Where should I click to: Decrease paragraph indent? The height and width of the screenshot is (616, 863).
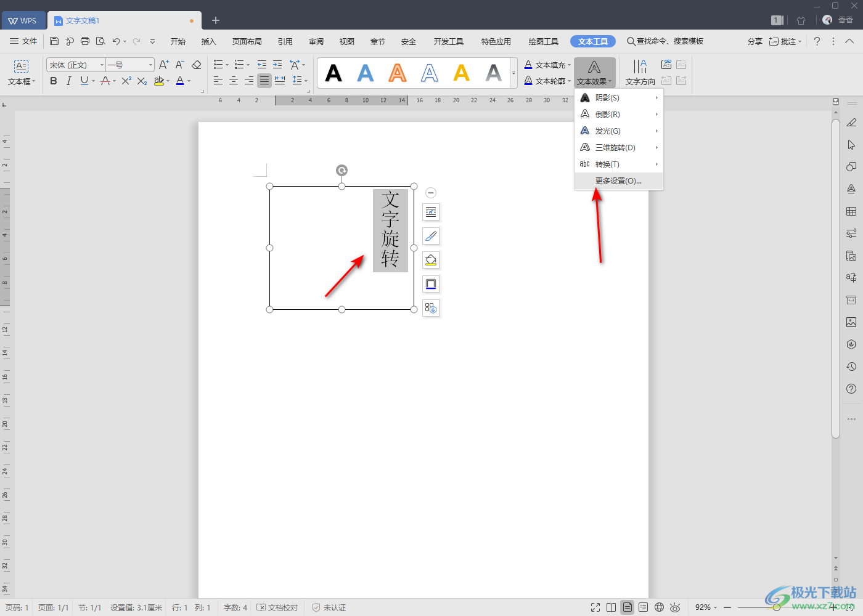click(x=262, y=65)
